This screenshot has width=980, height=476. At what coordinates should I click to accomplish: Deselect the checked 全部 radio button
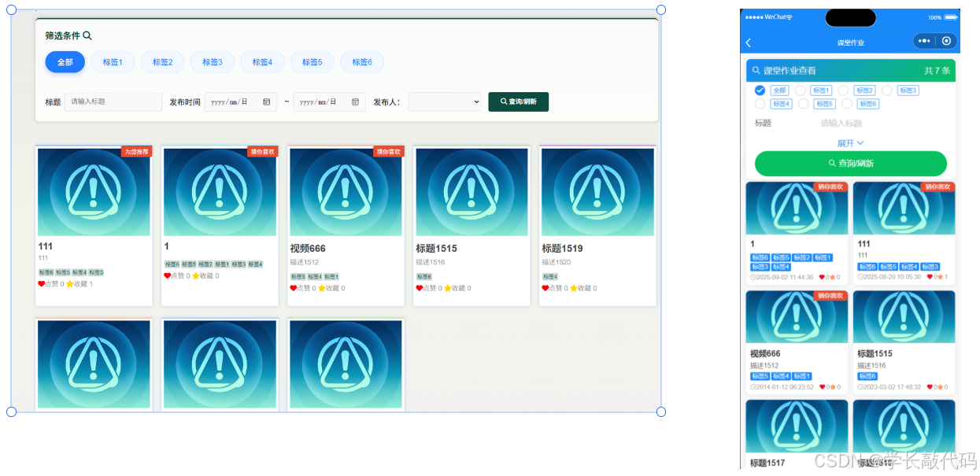[760, 90]
